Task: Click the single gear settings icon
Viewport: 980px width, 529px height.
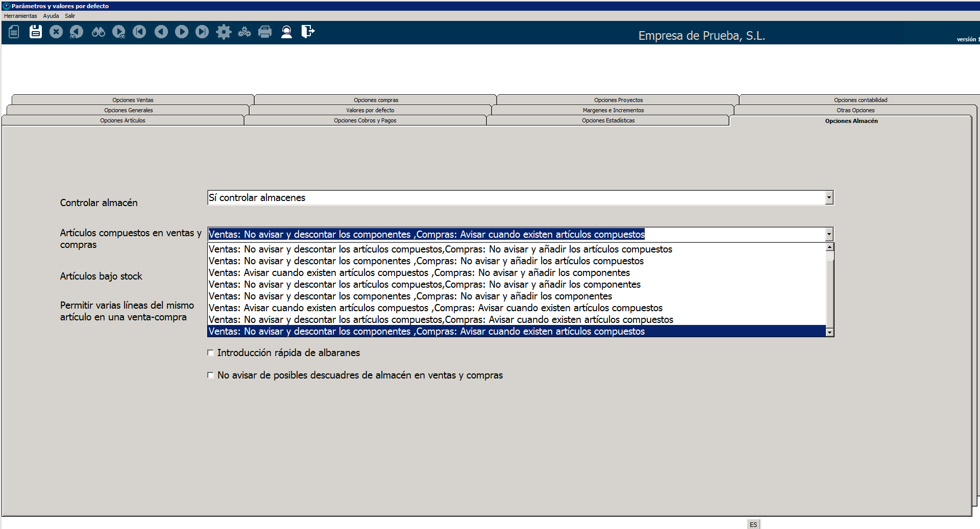Action: [x=224, y=32]
